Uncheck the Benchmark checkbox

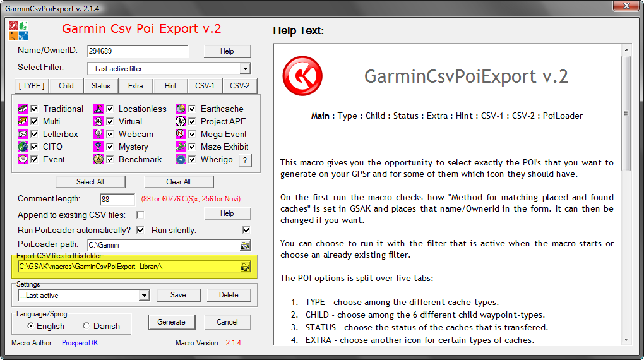click(110, 159)
